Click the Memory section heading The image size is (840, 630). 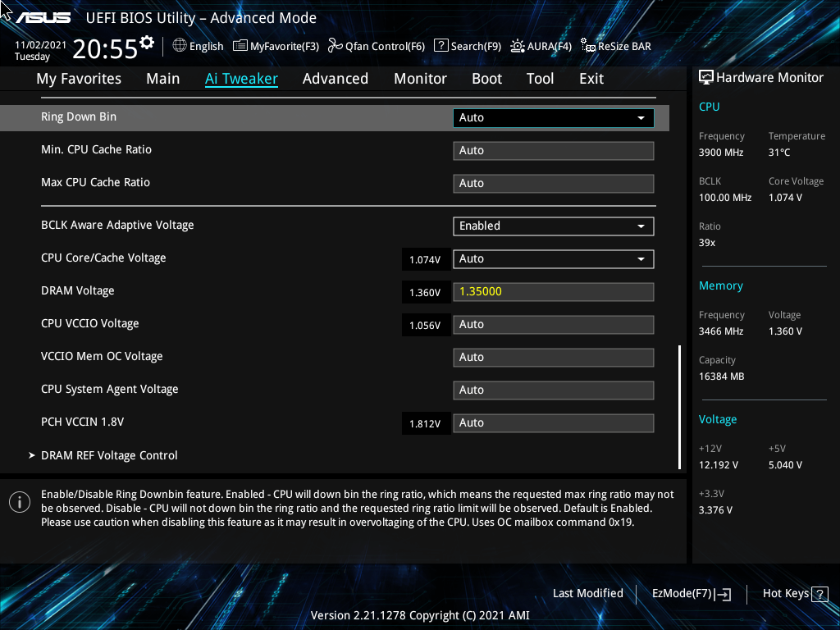pyautogui.click(x=720, y=285)
